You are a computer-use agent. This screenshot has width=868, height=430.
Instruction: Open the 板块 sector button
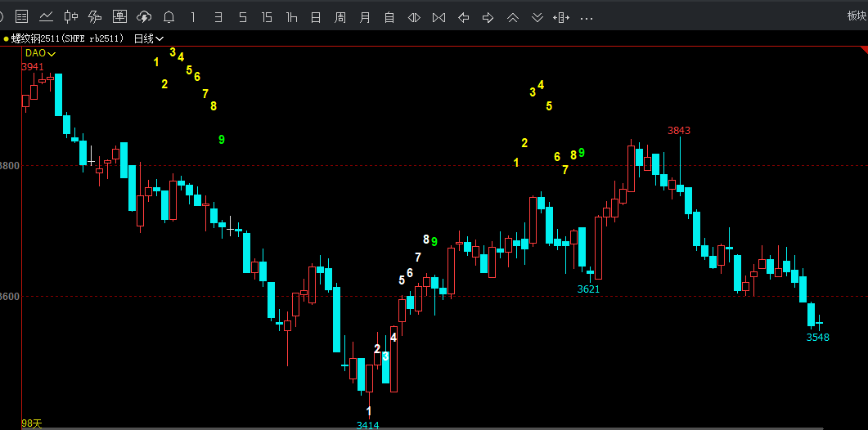pos(857,16)
